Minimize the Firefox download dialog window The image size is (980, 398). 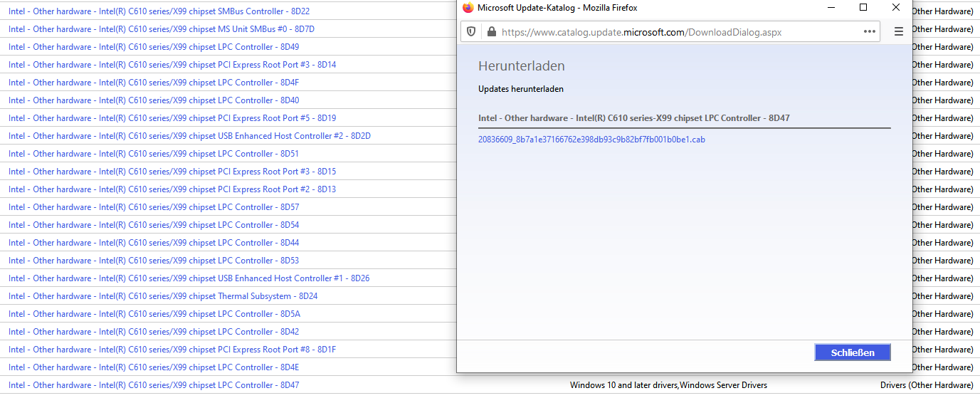point(831,8)
